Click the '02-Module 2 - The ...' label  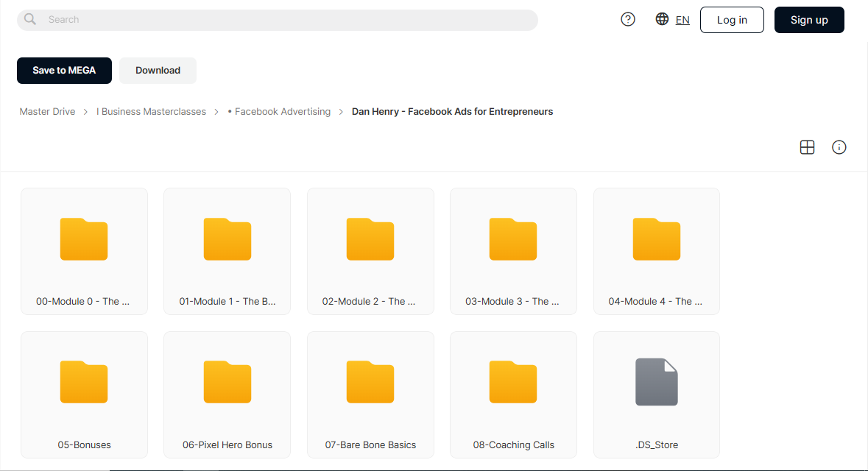pos(369,302)
